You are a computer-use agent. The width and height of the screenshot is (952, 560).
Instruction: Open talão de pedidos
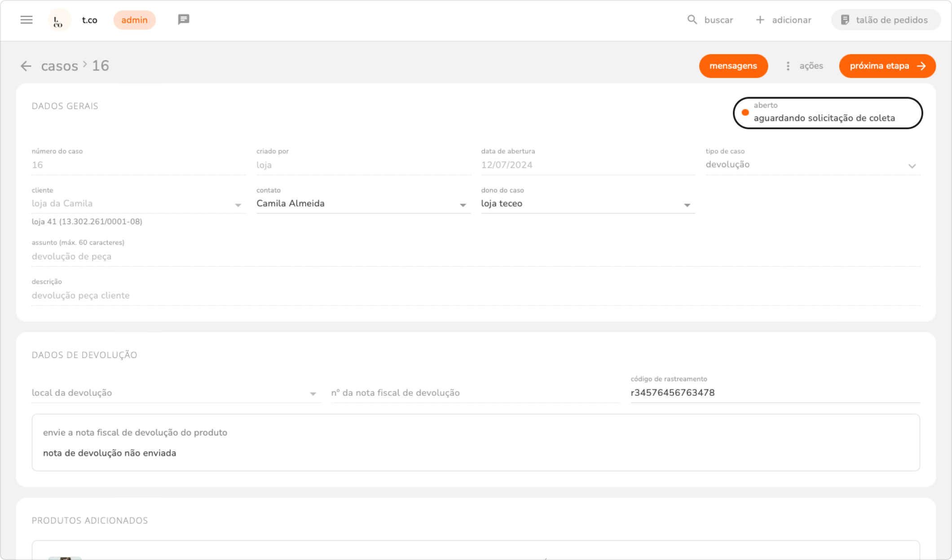(886, 20)
